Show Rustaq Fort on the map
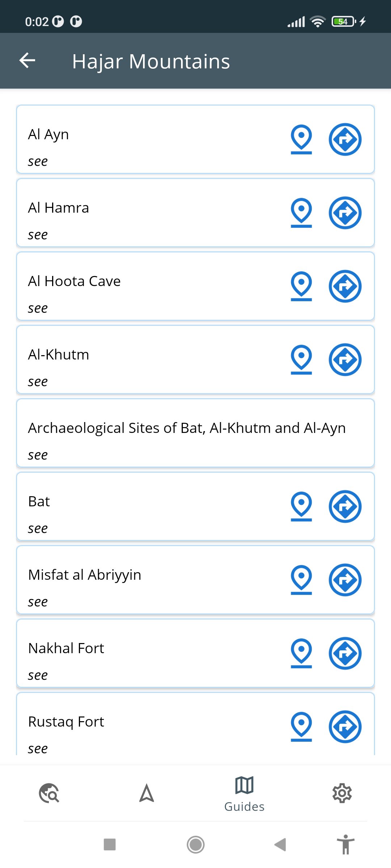The image size is (391, 868). 301,726
